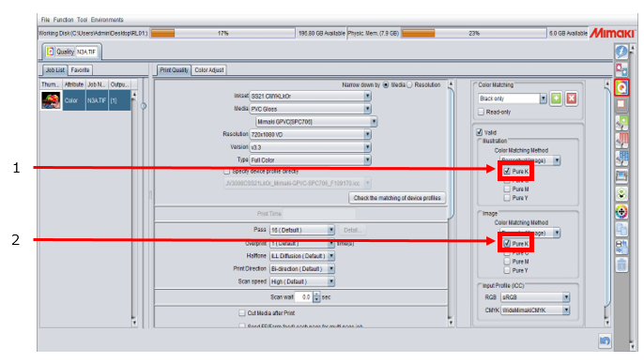Open the trash can delete icon
Screen dimensions: 644x363
(621, 265)
